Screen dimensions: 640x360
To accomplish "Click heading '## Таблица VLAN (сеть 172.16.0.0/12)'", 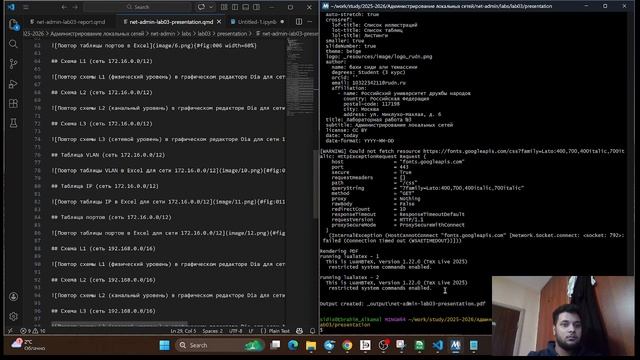I will (x=108, y=155).
